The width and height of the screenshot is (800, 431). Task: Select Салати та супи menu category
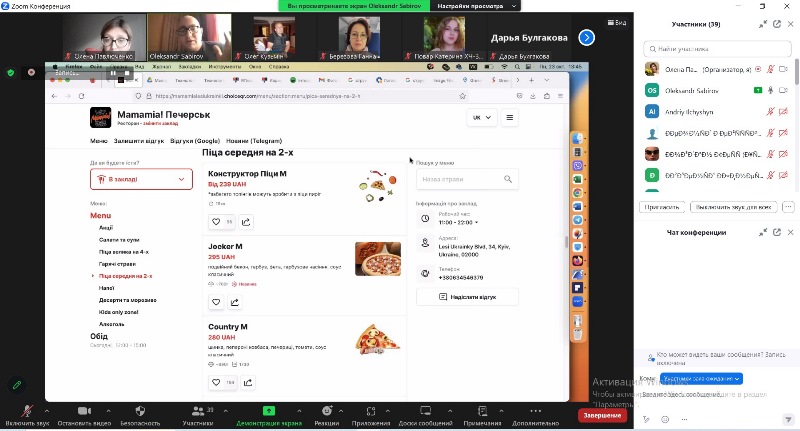click(119, 240)
